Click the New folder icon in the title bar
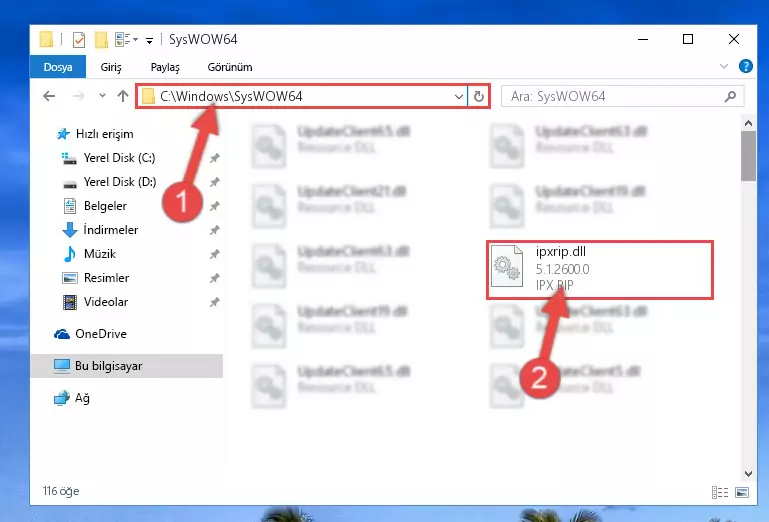 102,40
